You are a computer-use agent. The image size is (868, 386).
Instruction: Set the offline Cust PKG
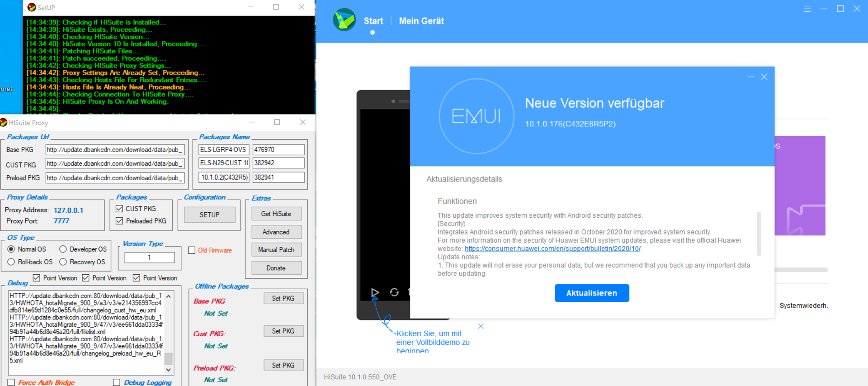pyautogui.click(x=283, y=331)
